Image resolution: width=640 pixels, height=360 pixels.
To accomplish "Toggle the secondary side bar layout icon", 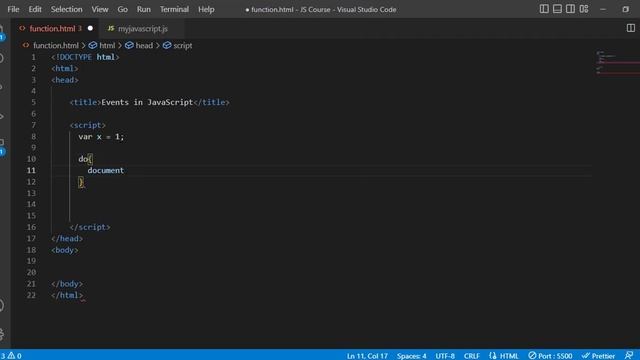I will pyautogui.click(x=570, y=9).
